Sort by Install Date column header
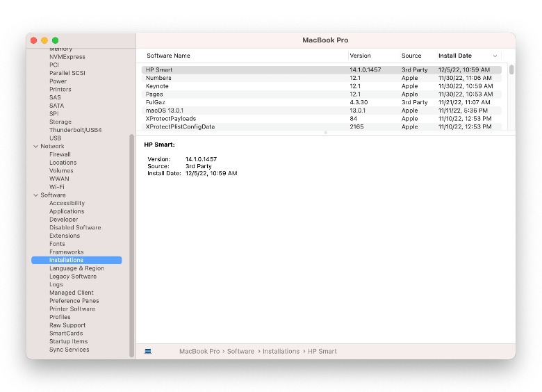Image resolution: width=542 pixels, height=392 pixels. tap(455, 56)
